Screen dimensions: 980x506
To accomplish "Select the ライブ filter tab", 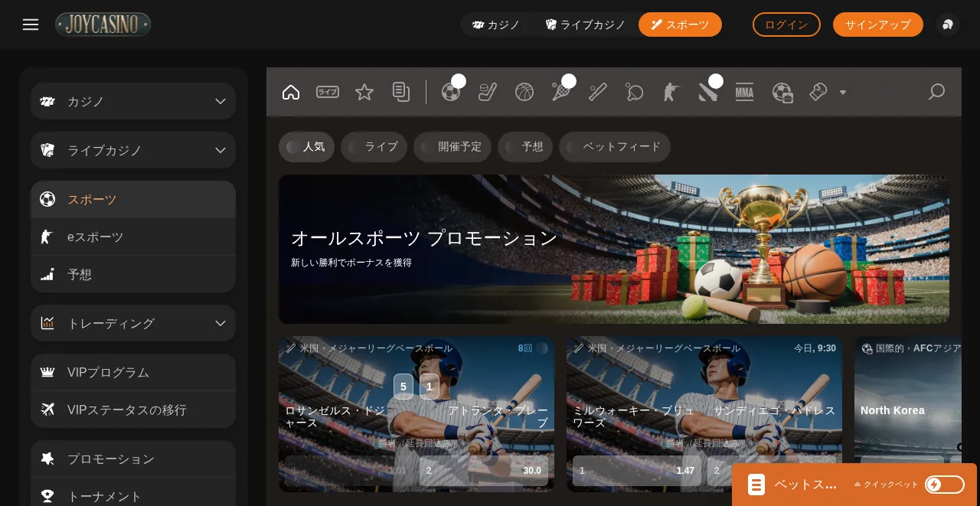I will (374, 147).
